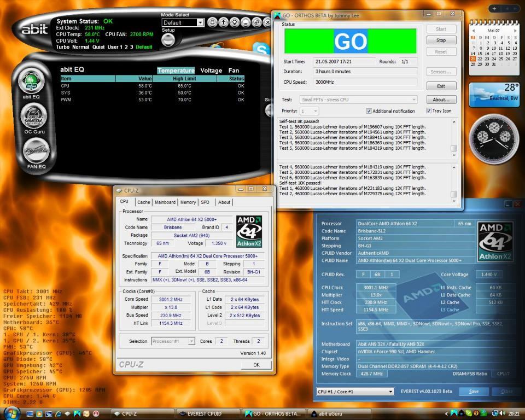525x420 pixels.
Task: Click the Show Desktop quick launch icon
Action: [x=30, y=413]
